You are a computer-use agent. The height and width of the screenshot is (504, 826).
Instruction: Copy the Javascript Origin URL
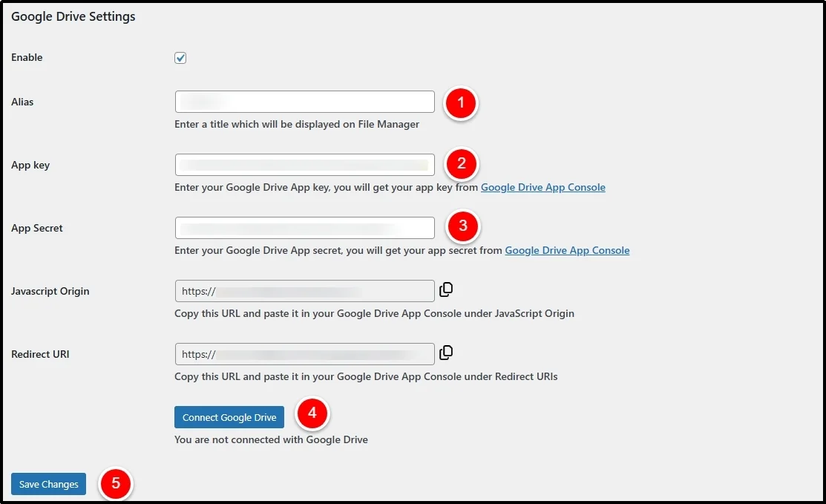pyautogui.click(x=446, y=289)
